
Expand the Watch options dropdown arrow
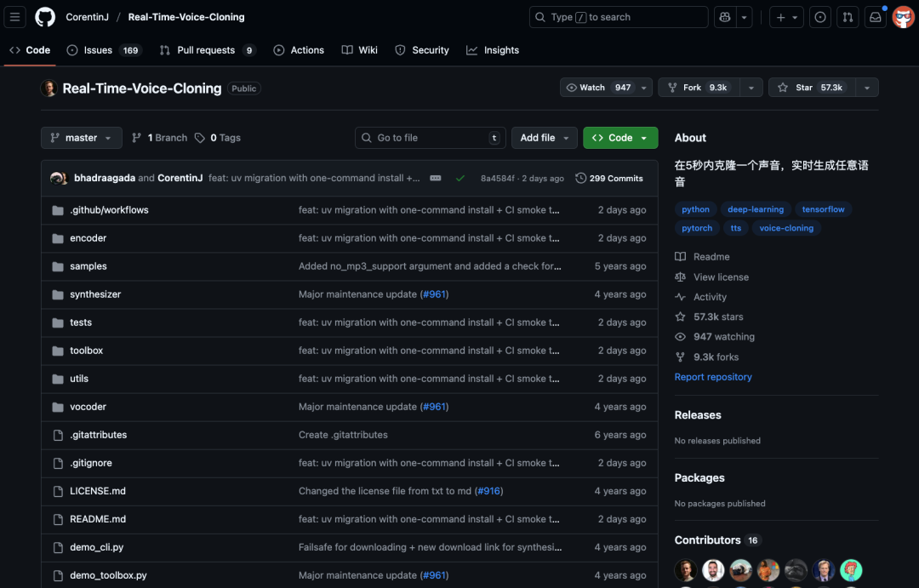click(644, 88)
